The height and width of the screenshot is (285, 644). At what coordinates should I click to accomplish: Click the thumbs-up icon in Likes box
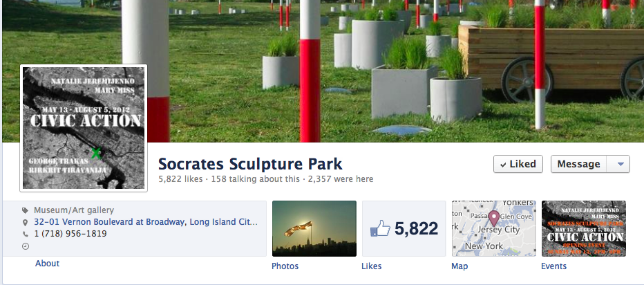point(380,228)
